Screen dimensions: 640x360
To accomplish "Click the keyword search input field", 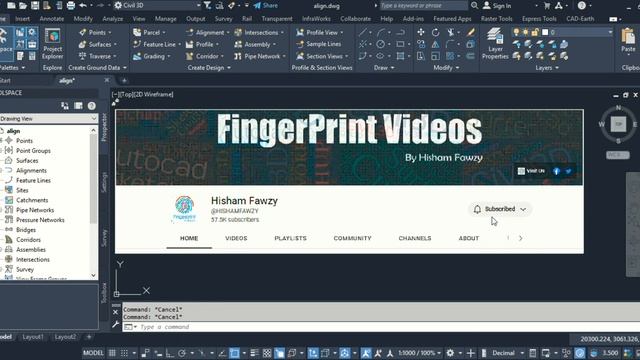I will 424,6.
